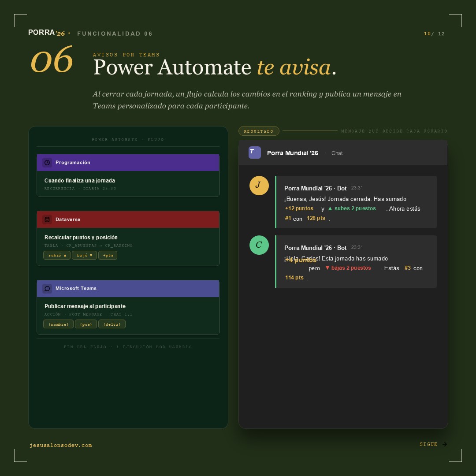Screen dimensions: 476x476
Task: Select the 'bajó ▼' tag
Action: [84, 255]
